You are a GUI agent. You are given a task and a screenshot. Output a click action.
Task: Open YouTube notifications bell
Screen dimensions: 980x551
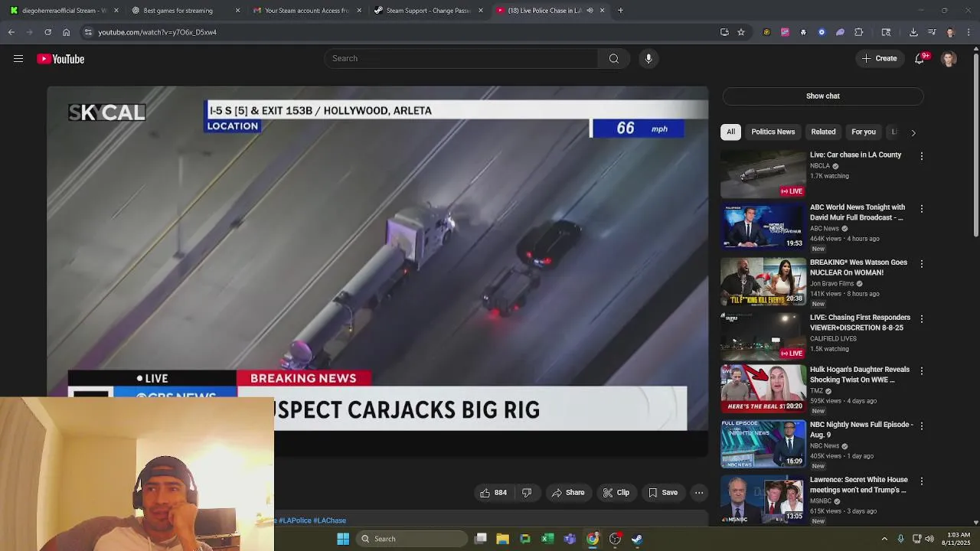point(920,59)
